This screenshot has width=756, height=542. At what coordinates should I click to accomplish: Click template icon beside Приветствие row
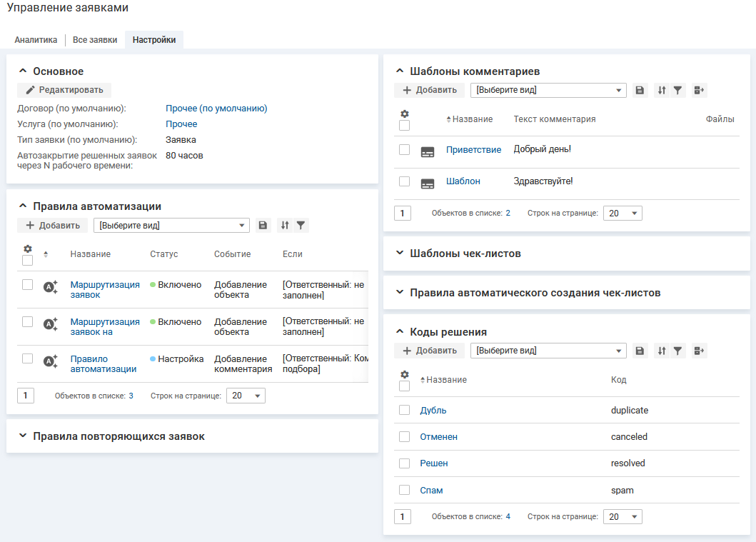[x=428, y=151]
